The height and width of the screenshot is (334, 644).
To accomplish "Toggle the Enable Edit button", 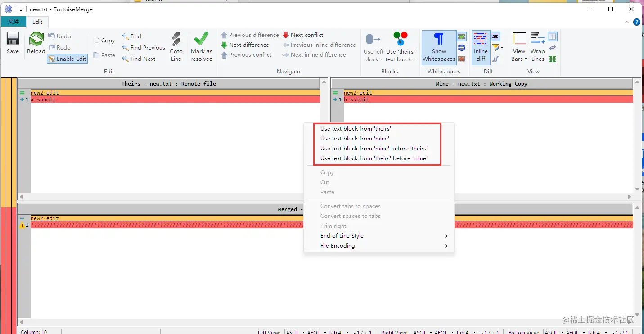I will [67, 59].
